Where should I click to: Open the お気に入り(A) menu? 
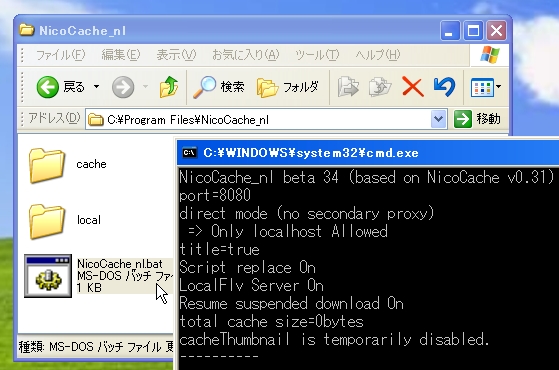point(246,55)
